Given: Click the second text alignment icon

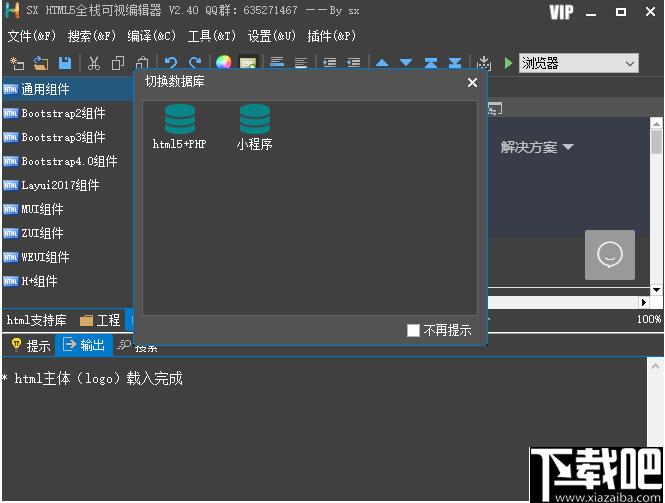Looking at the screenshot, I should (301, 62).
